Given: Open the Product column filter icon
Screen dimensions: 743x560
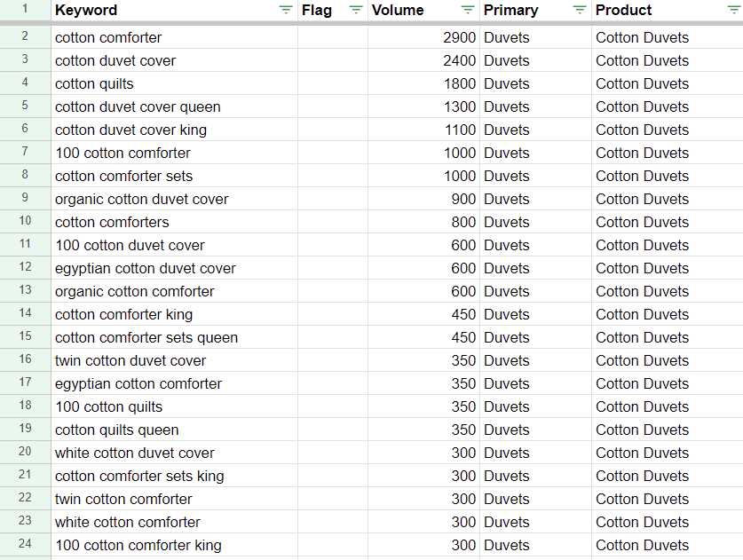Looking at the screenshot, I should coord(733,10).
